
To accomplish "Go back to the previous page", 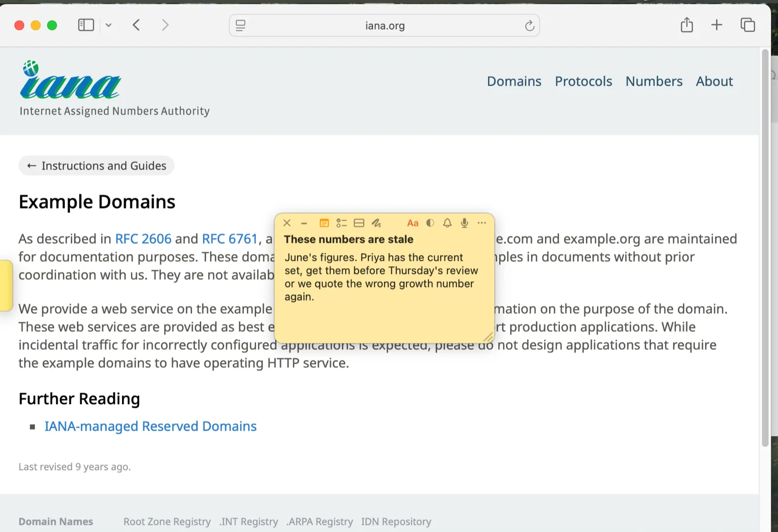I will point(137,25).
